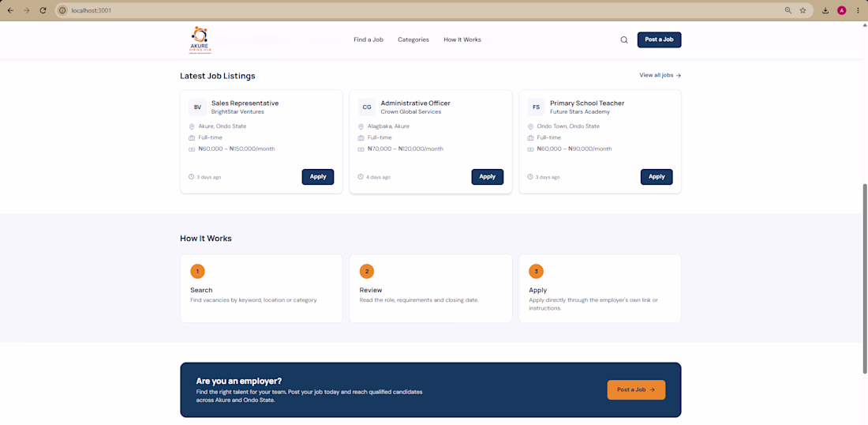Open the Primary School Teacher job title
Image resolution: width=868 pixels, height=425 pixels.
(587, 103)
